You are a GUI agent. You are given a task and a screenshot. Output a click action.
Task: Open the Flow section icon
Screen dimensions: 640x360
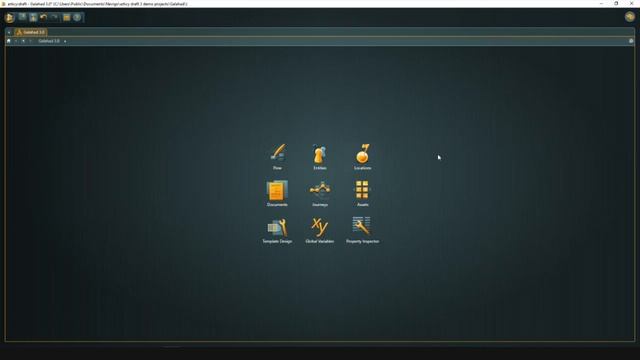pyautogui.click(x=278, y=152)
